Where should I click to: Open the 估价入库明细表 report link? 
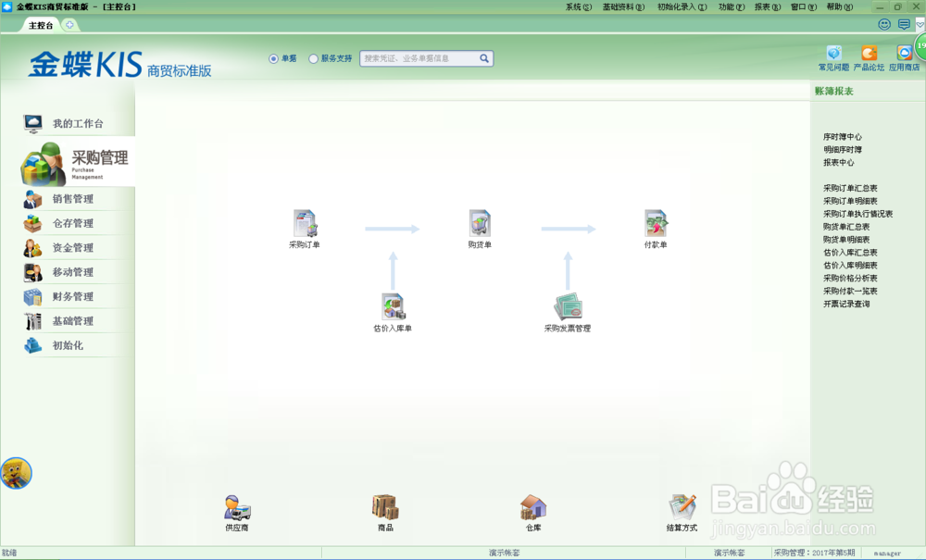pos(850,266)
